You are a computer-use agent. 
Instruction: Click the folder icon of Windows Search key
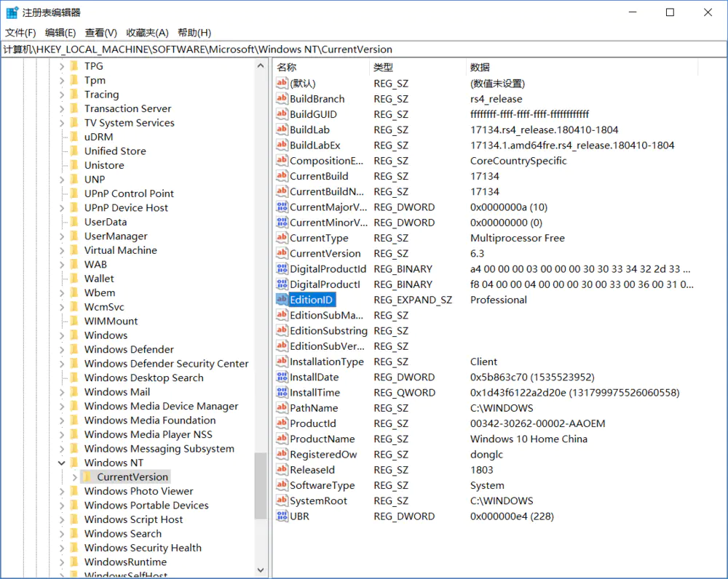74,533
